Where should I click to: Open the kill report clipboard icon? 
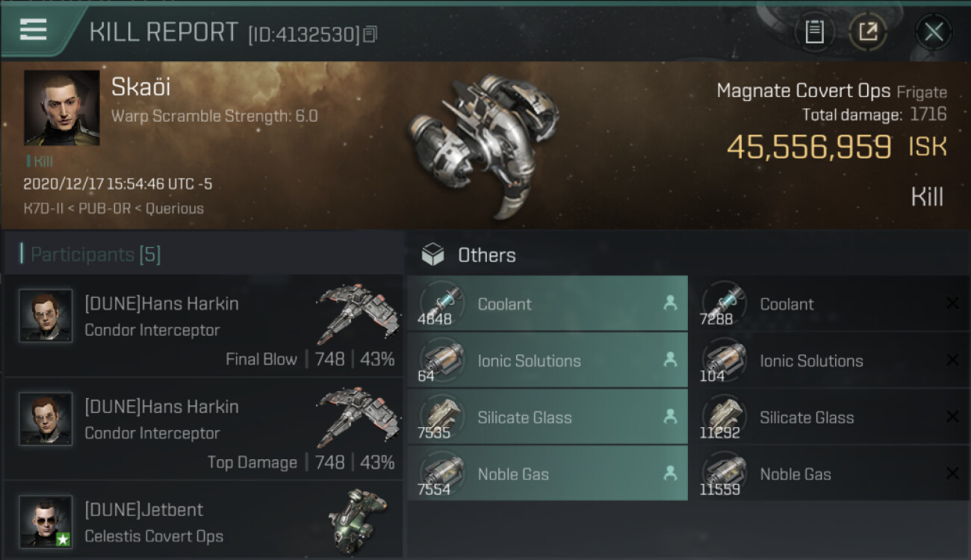tap(814, 32)
